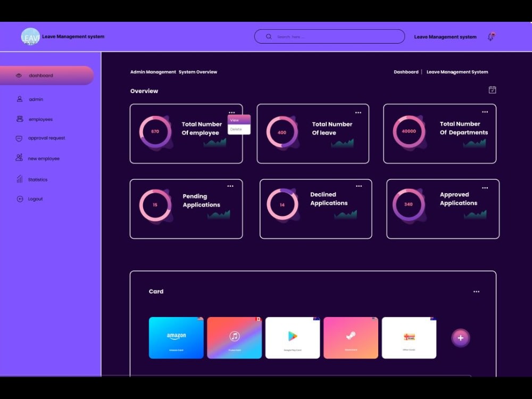Open the Statistics page
The image size is (532, 399).
coord(19,179)
